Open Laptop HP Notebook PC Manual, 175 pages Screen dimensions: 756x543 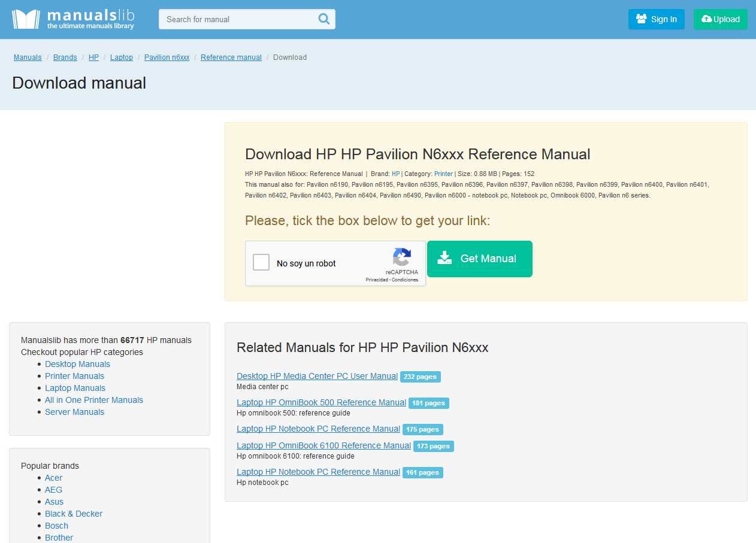318,429
